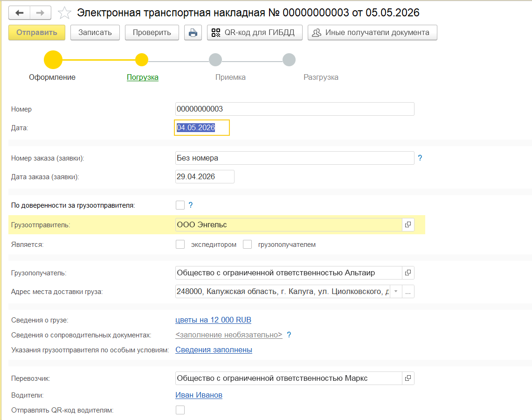
Task: Click Дата заказа field 29.04.2026
Action: pyautogui.click(x=205, y=176)
